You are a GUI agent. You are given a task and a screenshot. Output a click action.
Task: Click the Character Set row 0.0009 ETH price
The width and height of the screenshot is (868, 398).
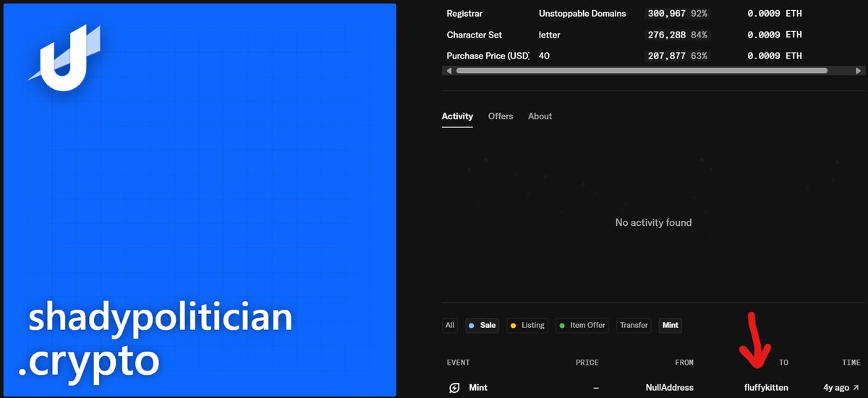pyautogui.click(x=775, y=35)
